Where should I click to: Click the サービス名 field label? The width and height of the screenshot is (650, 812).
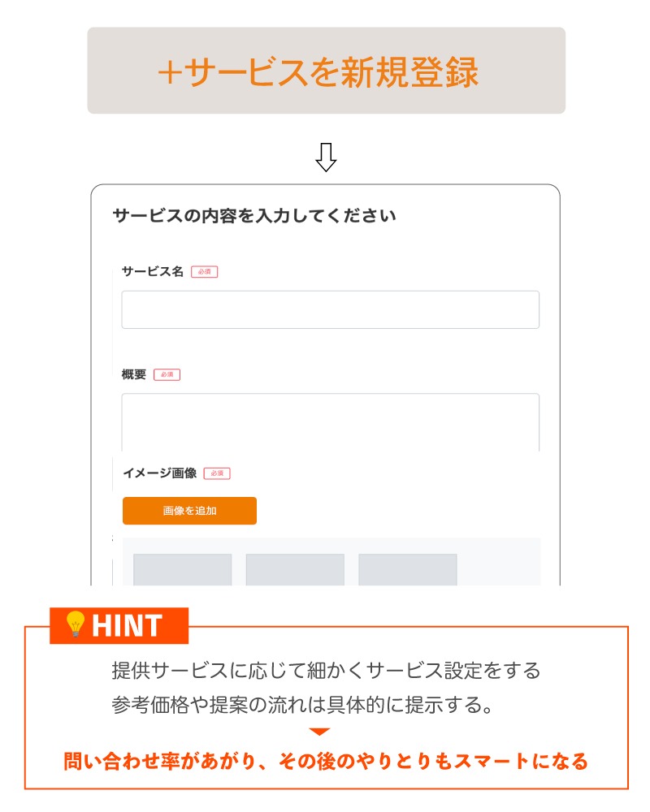153,271
